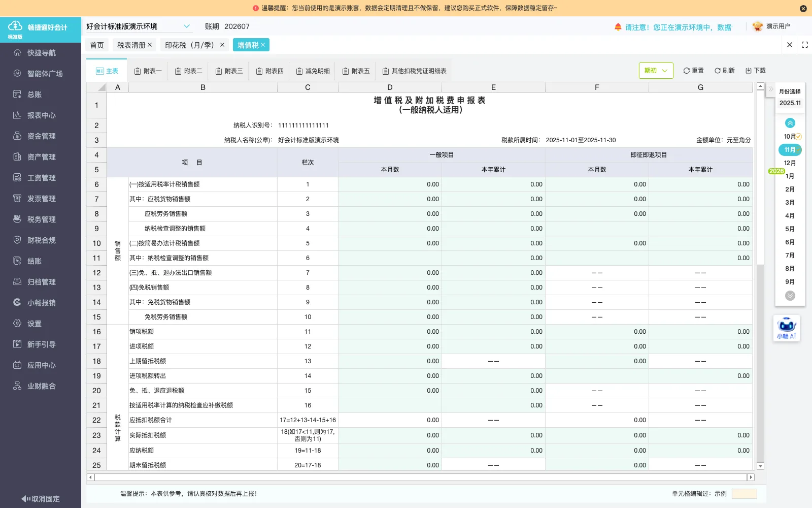
Task: Open 报表中心 in the sidebar
Action: coord(41,115)
